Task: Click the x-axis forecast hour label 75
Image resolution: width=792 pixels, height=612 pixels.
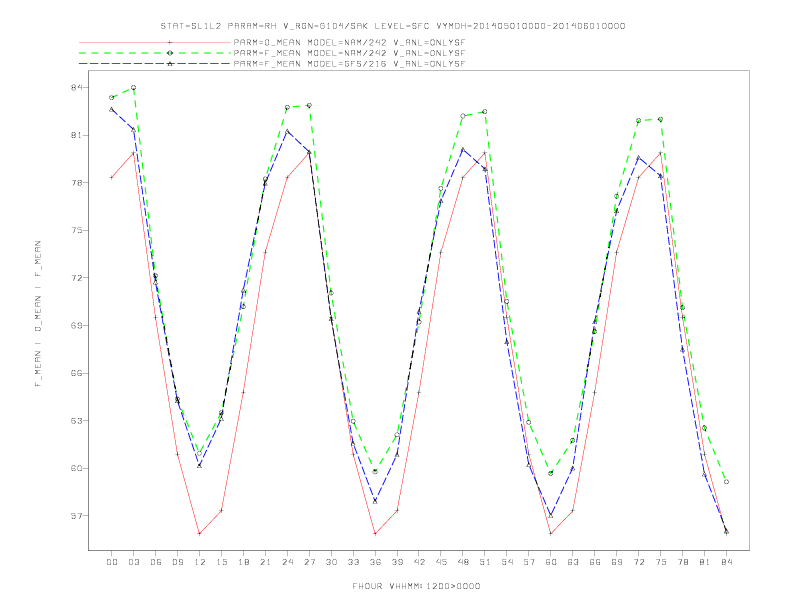Action: 661,562
